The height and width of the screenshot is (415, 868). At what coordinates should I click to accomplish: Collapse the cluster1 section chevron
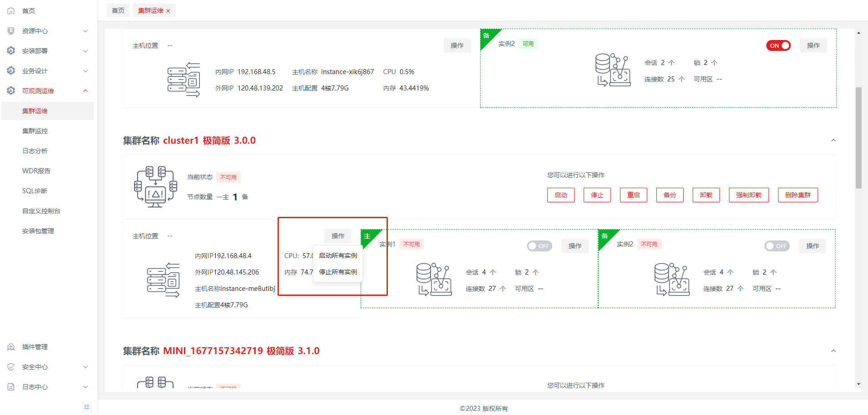(x=833, y=140)
